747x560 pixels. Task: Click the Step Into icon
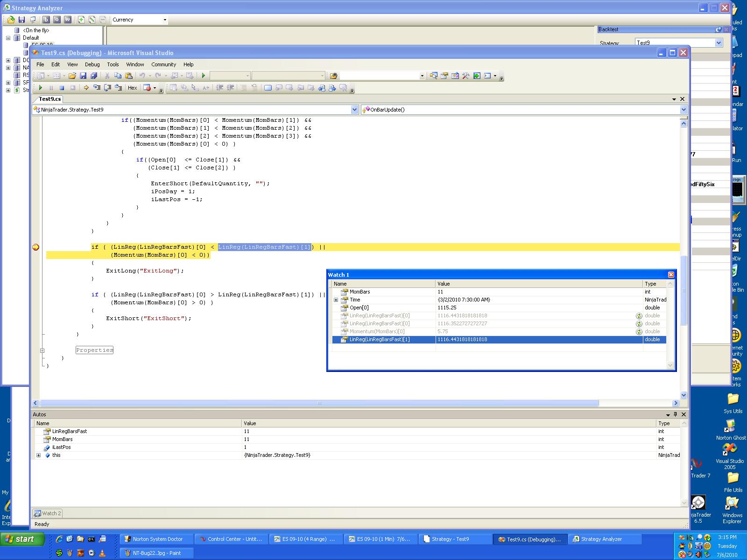[97, 88]
